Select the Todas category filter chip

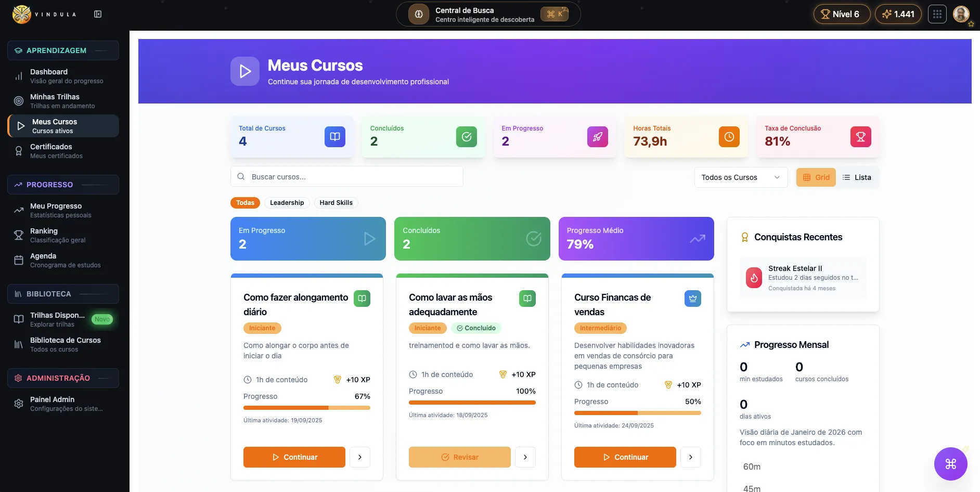coord(245,203)
